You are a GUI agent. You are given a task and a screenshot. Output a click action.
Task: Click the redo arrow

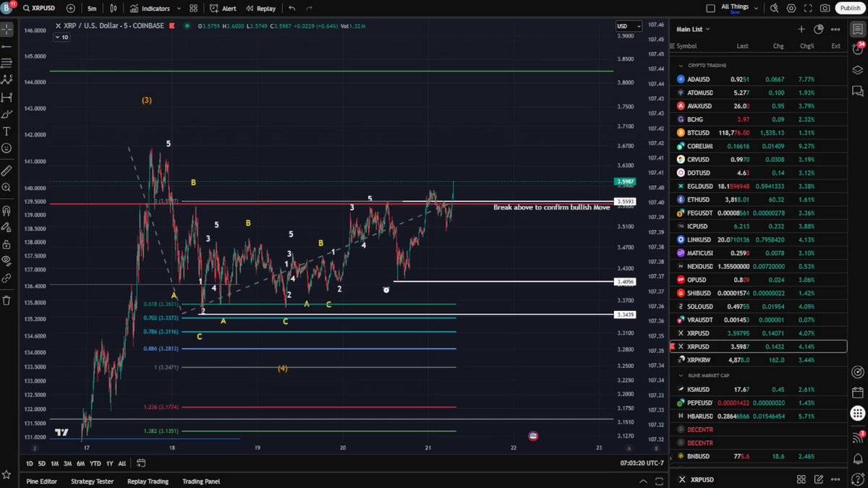tap(310, 9)
